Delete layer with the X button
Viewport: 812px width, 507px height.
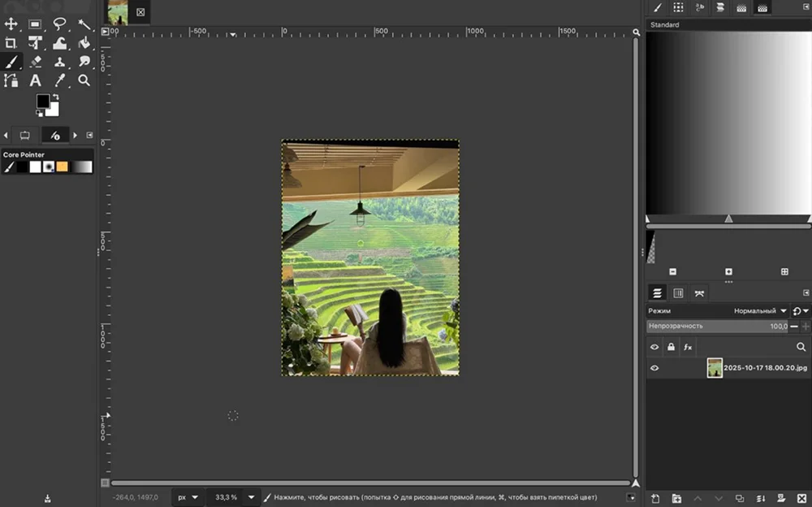(x=801, y=497)
